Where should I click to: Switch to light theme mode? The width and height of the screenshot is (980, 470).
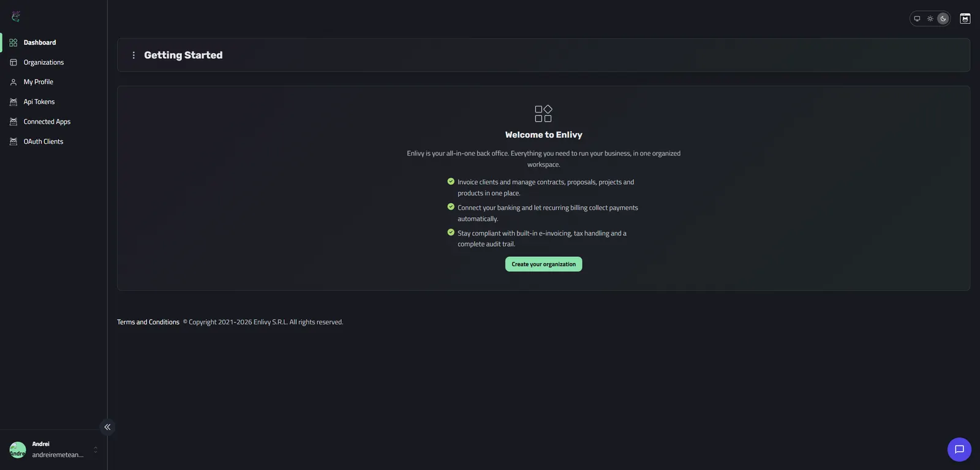pos(930,18)
